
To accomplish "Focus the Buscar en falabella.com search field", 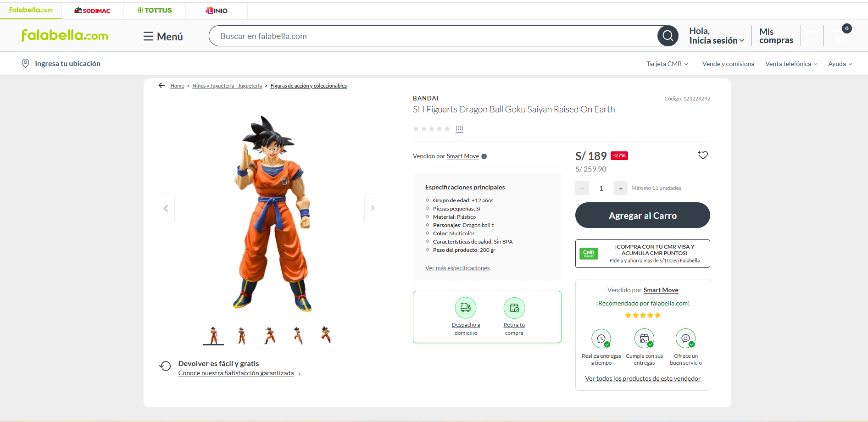I will point(431,36).
